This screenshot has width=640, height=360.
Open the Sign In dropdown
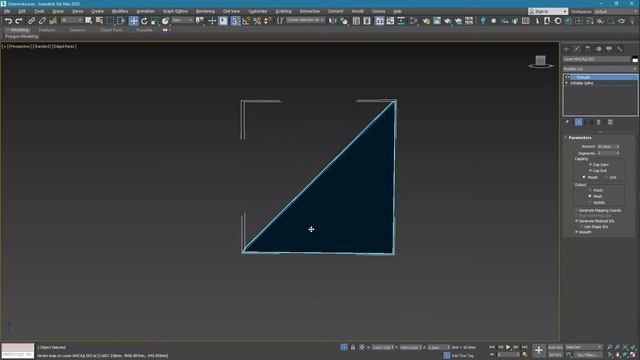tap(548, 11)
